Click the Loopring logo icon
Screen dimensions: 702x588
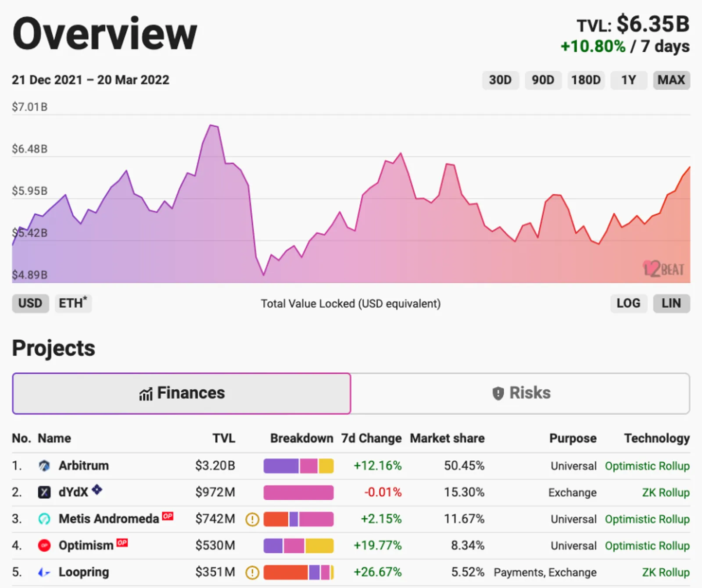[x=44, y=572]
